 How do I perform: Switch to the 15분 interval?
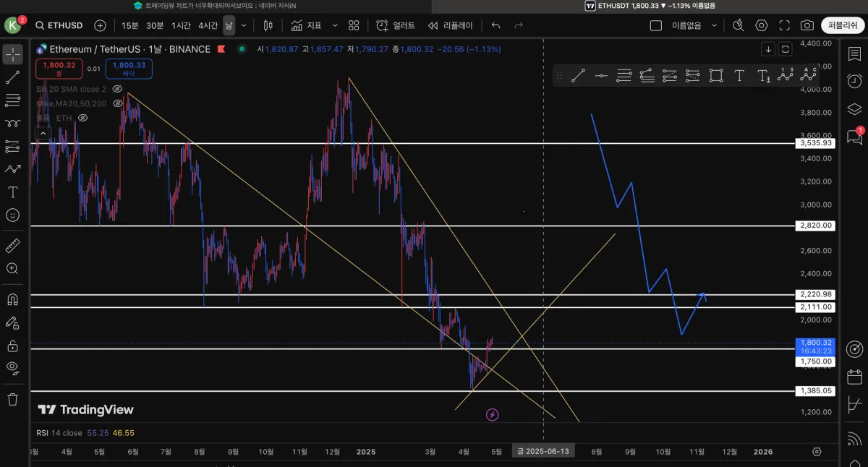pyautogui.click(x=129, y=25)
